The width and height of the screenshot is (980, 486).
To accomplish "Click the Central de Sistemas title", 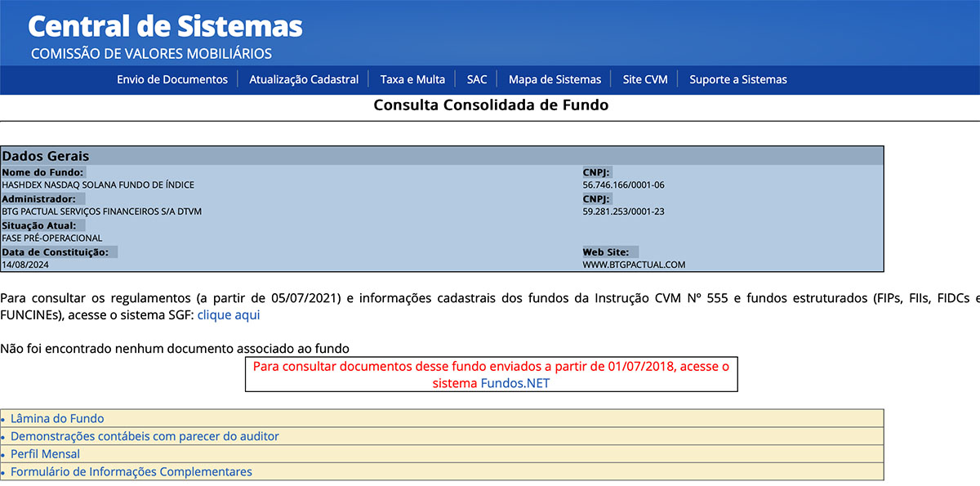I will coord(166,27).
